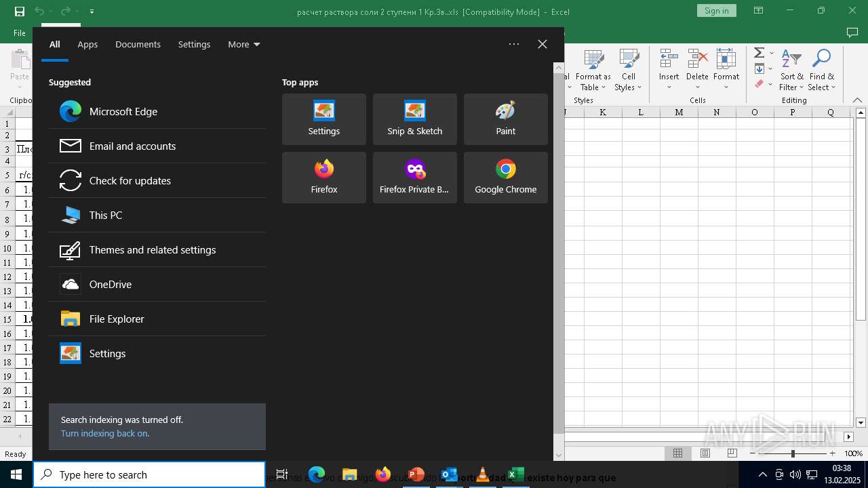Switch to Page Break Preview

[x=732, y=453]
